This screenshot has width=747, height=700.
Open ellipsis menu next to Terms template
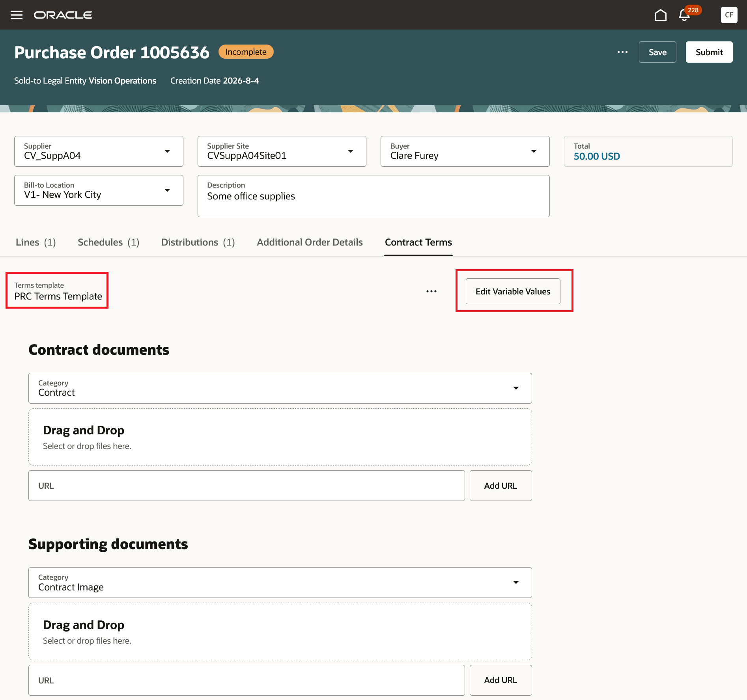pos(431,291)
